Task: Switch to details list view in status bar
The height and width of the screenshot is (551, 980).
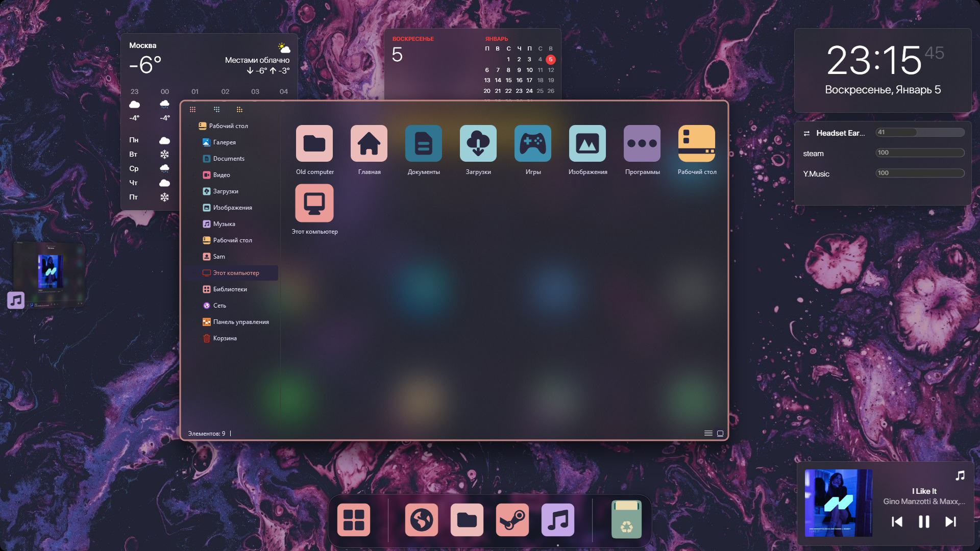Action: (x=708, y=433)
